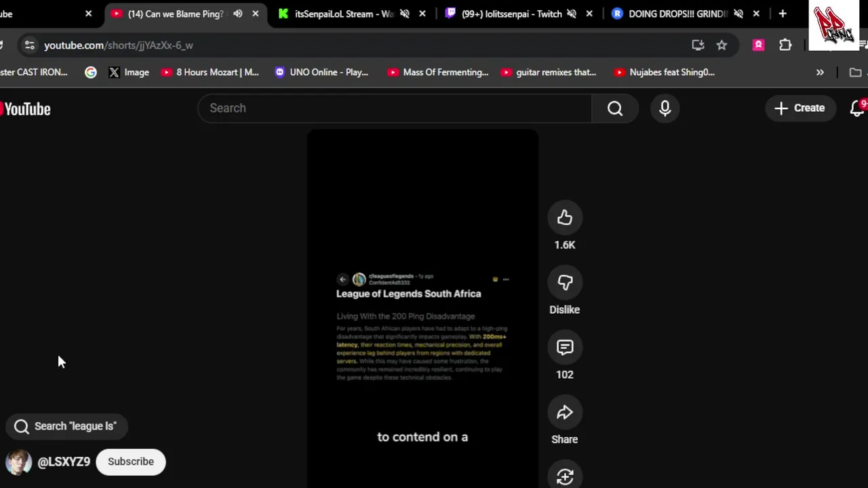This screenshot has height=488, width=868.
Task: Share the Short via arrow icon
Action: click(565, 413)
